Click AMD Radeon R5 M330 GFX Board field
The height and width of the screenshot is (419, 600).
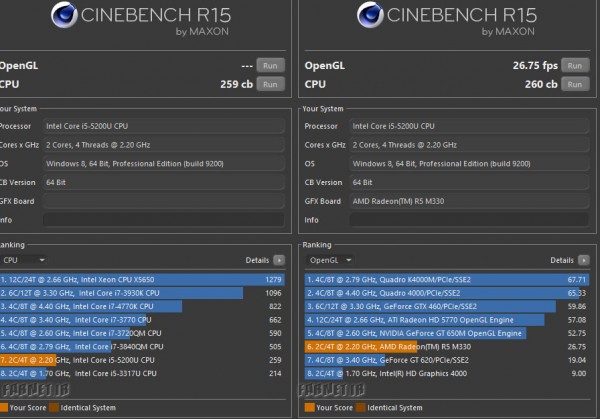point(469,201)
